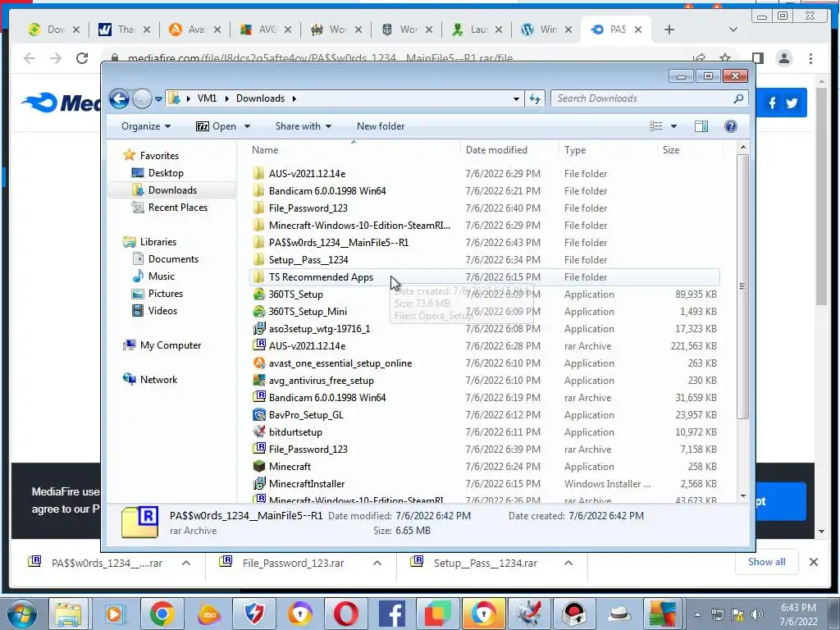
Task: Open the Share with menu
Action: pyautogui.click(x=304, y=126)
